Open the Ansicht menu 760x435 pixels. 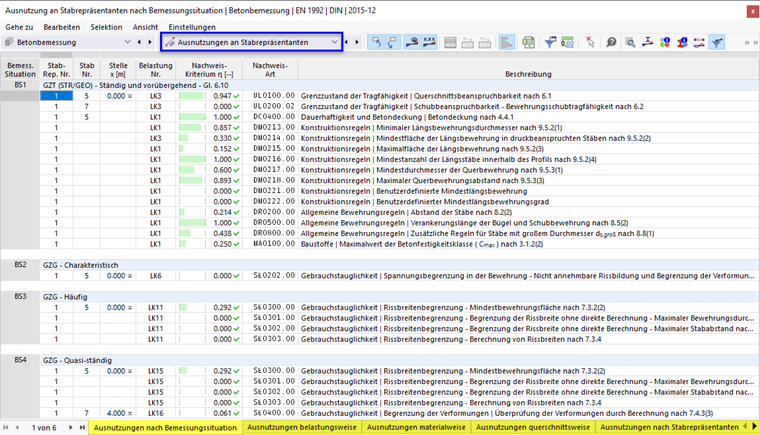[x=145, y=27]
